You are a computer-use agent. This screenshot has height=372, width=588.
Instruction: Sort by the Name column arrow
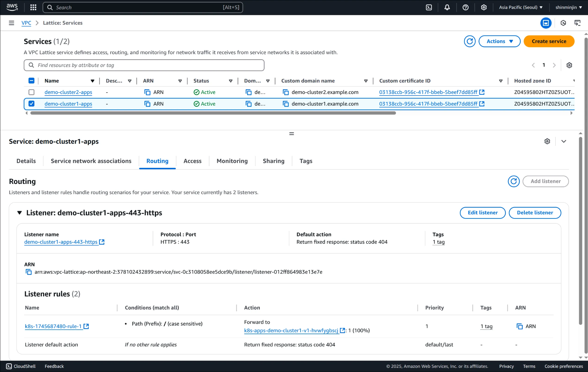[x=92, y=81]
